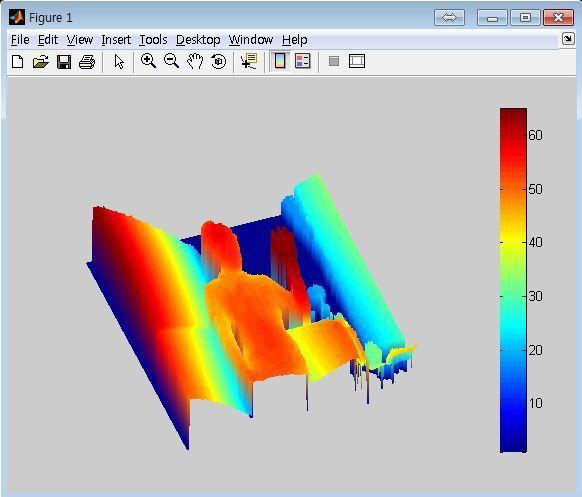Expand the Desktop menu
The height and width of the screenshot is (497, 582).
coord(198,40)
